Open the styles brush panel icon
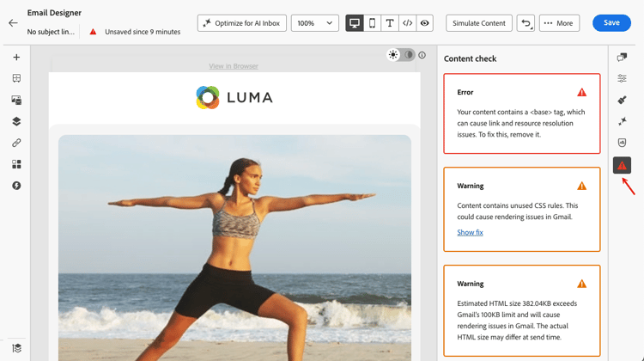This screenshot has height=361, width=644. point(622,100)
